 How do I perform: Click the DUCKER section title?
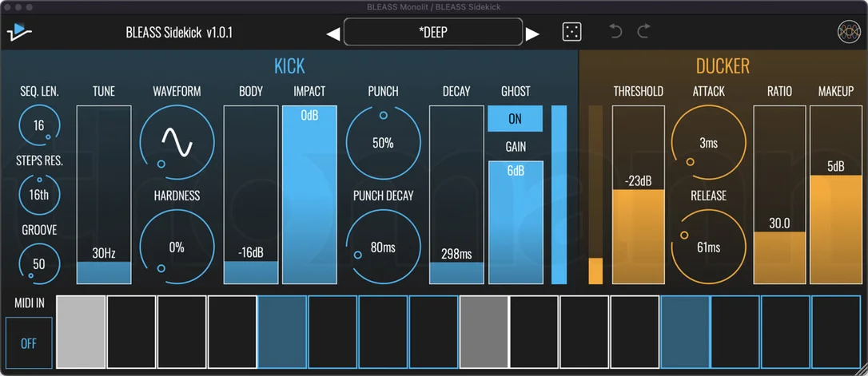(x=723, y=66)
